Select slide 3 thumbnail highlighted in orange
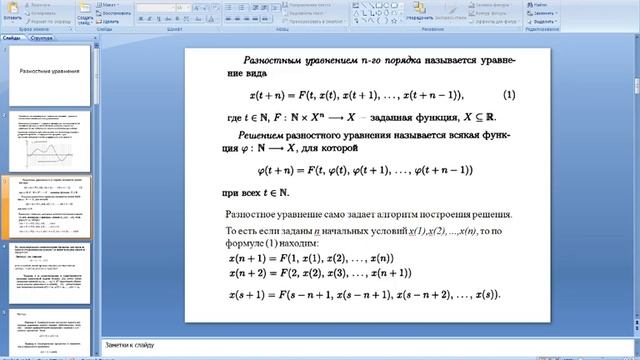Image resolution: width=640 pixels, height=360 pixels. tap(49, 207)
